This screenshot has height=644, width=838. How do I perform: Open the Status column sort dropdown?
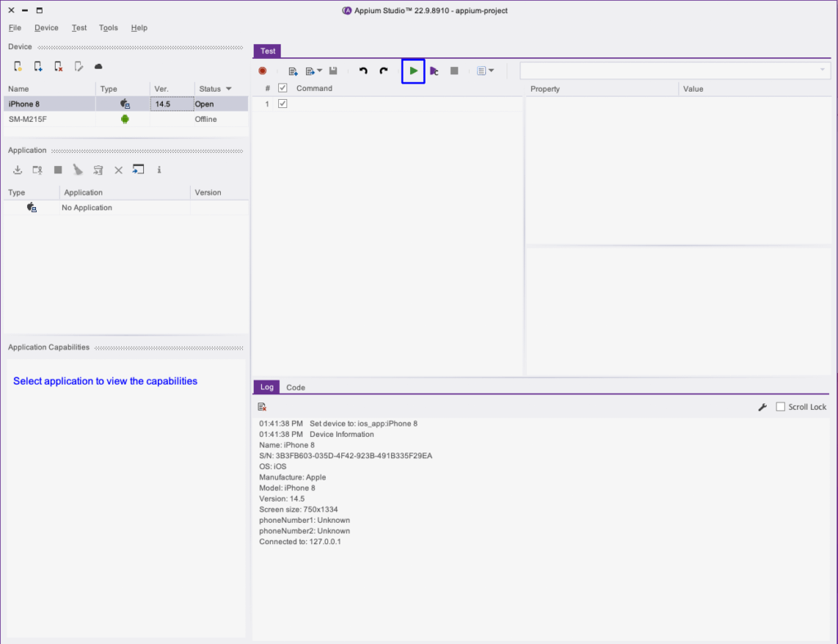tap(228, 88)
